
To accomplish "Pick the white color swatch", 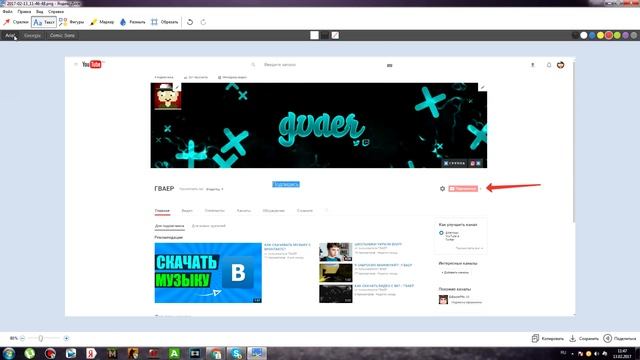I will click(584, 36).
